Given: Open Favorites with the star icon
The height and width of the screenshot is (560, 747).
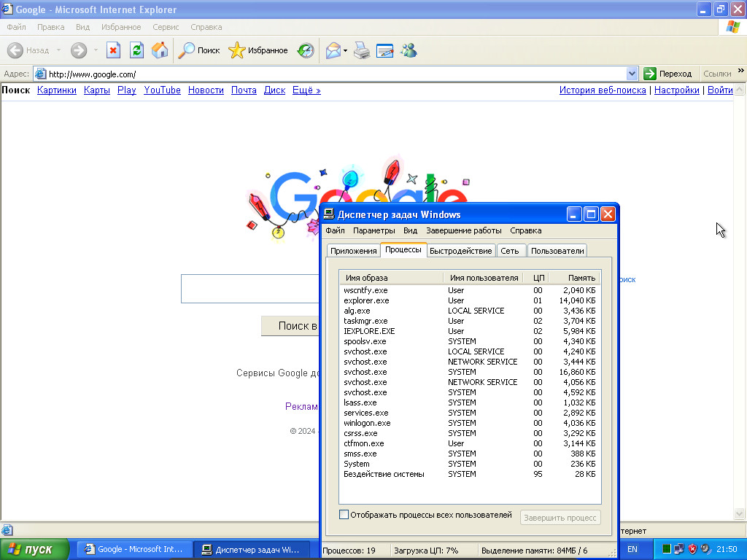Looking at the screenshot, I should (x=237, y=50).
